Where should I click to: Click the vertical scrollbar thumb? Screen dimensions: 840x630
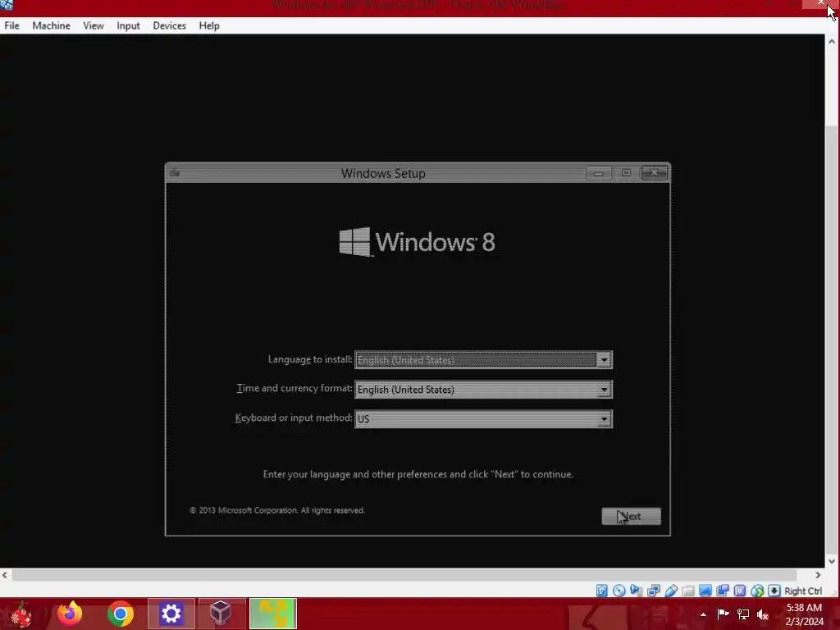click(832, 340)
